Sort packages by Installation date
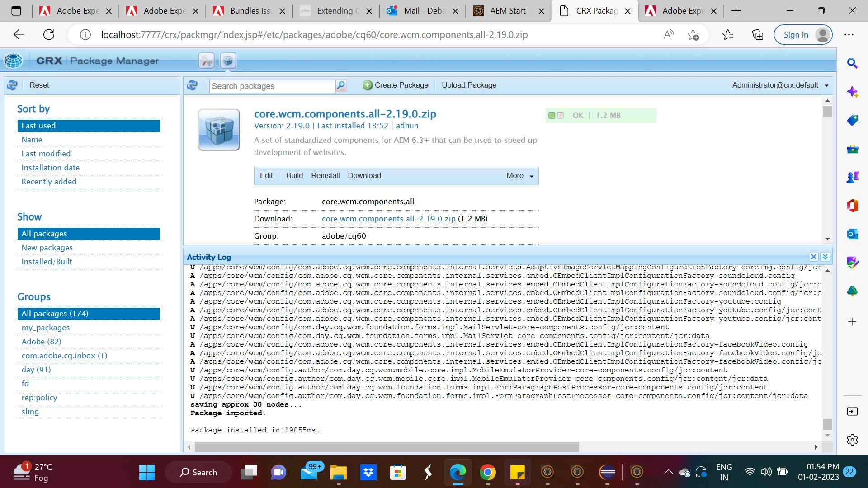 pyautogui.click(x=51, y=168)
